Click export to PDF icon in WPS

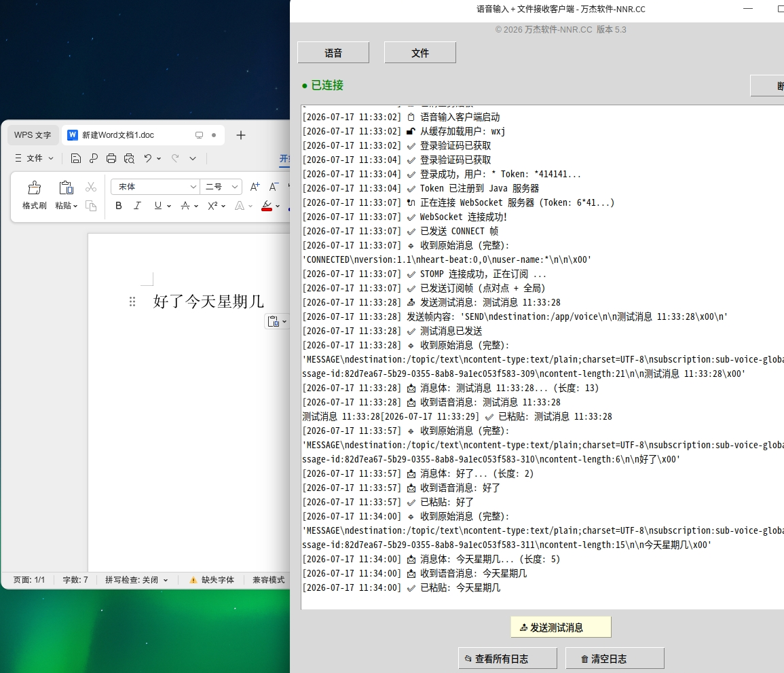(94, 159)
